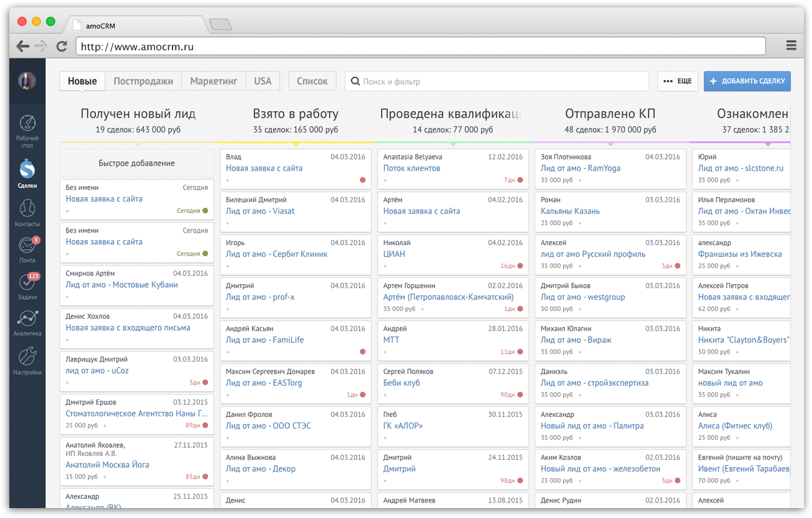The image size is (812, 518).
Task: Open the Почта mail icon
Action: coord(27,245)
